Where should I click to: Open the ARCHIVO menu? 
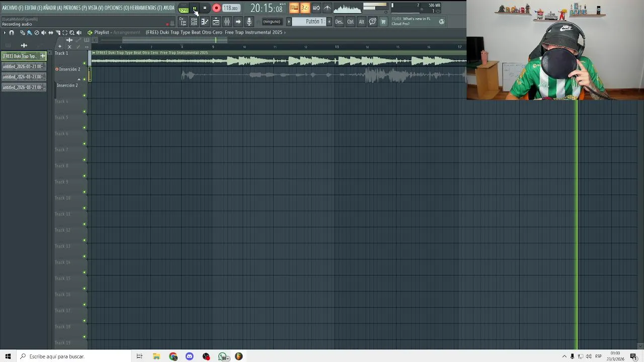pos(13,8)
